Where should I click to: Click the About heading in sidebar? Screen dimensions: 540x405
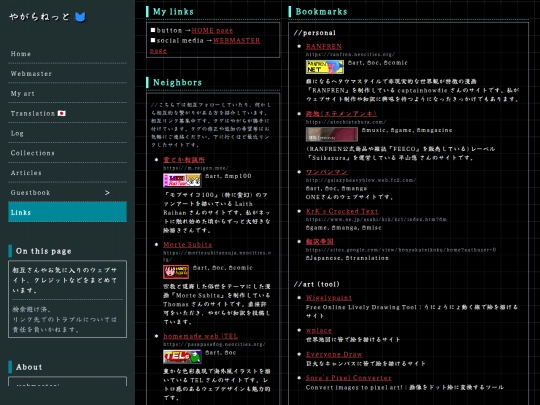pos(29,367)
